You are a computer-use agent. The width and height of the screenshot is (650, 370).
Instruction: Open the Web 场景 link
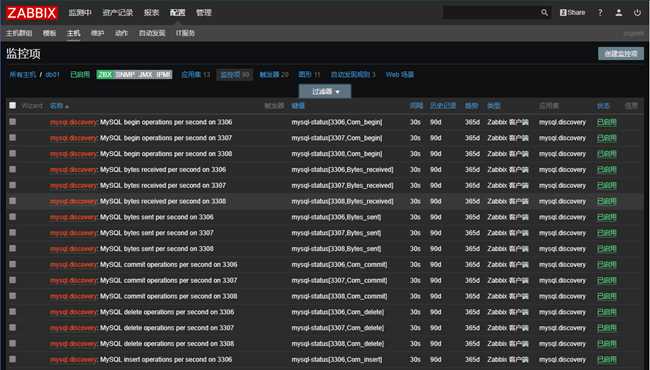pos(400,75)
